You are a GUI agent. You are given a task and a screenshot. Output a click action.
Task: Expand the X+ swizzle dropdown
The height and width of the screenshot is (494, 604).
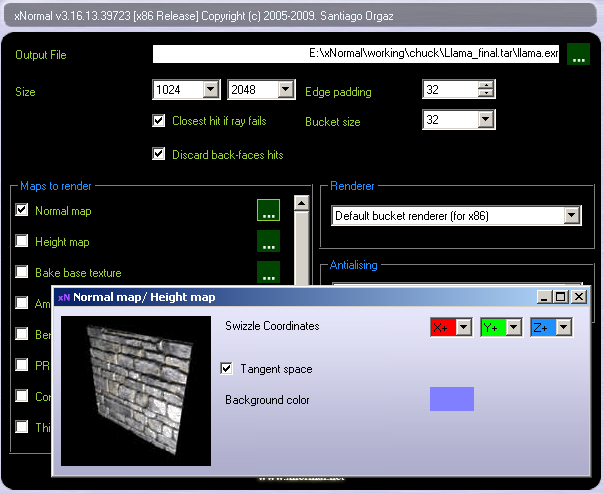point(463,327)
